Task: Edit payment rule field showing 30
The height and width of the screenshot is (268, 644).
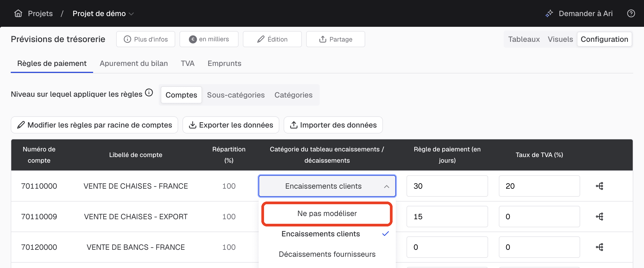Action: tap(447, 186)
